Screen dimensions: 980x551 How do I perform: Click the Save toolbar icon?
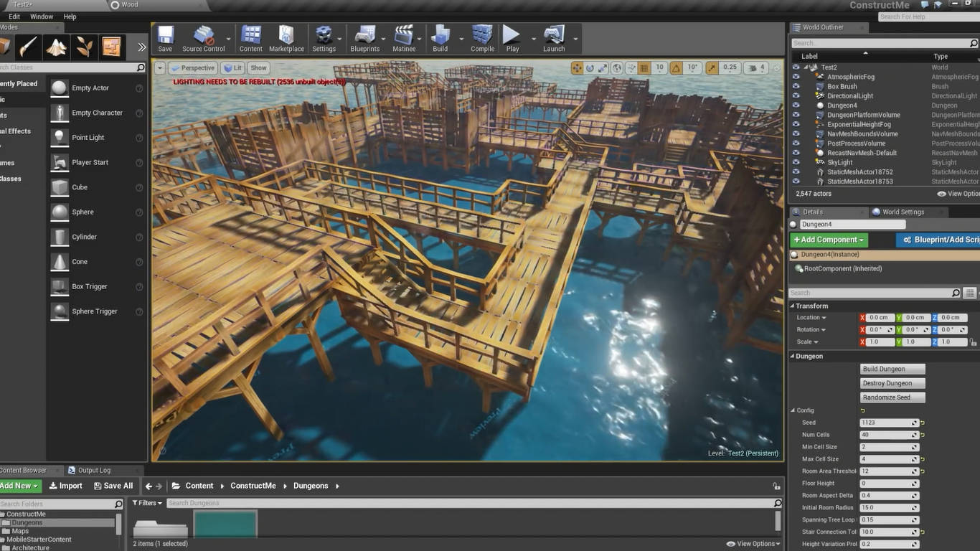click(x=165, y=38)
